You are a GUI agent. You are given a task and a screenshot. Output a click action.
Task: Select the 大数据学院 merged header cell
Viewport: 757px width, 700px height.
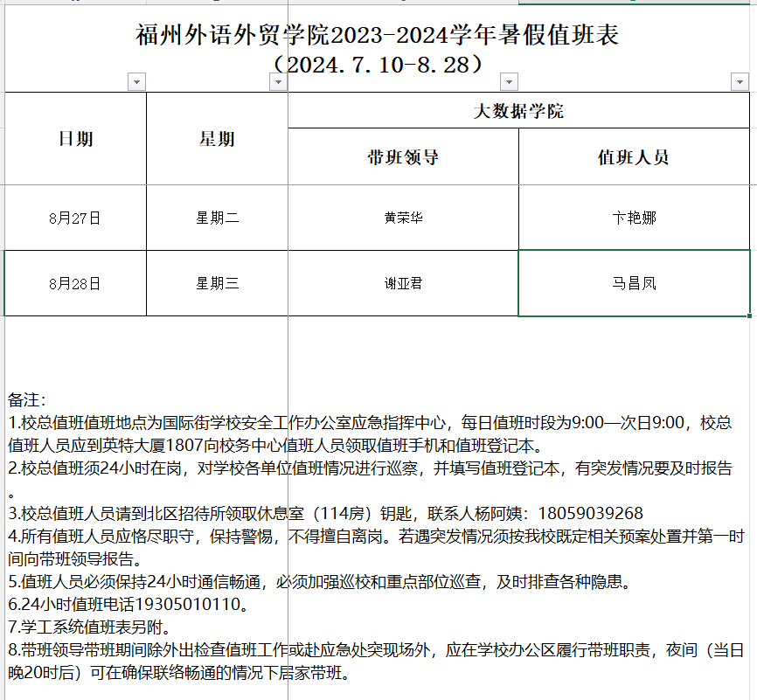(x=518, y=111)
